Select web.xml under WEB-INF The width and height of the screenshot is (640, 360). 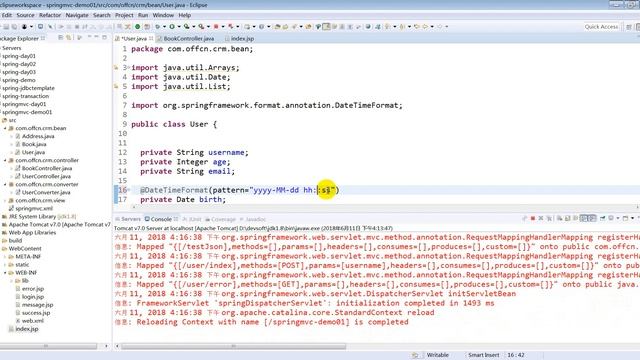(33, 321)
